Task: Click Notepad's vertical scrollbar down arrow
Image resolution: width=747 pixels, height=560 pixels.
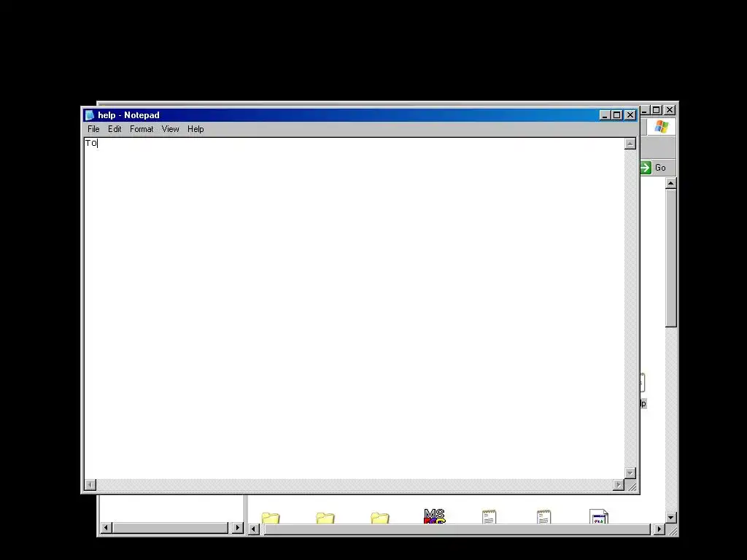Action: click(x=630, y=472)
